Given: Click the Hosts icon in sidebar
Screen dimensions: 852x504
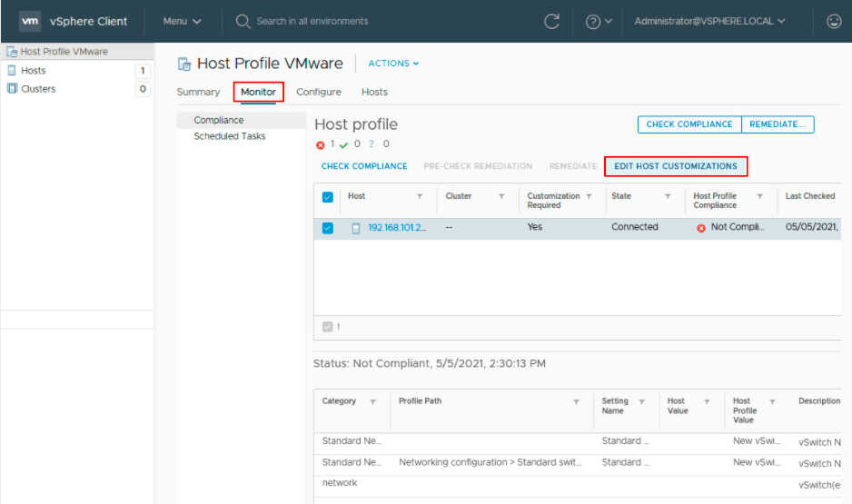Looking at the screenshot, I should (x=12, y=71).
